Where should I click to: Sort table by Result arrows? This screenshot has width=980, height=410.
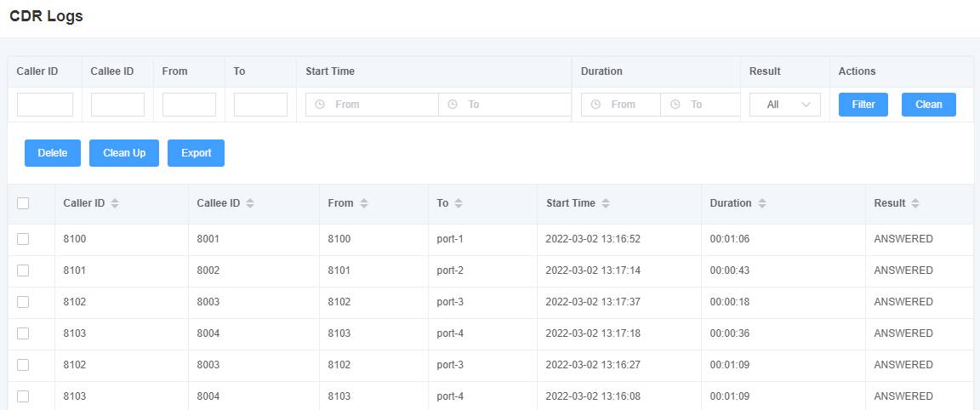(x=915, y=204)
